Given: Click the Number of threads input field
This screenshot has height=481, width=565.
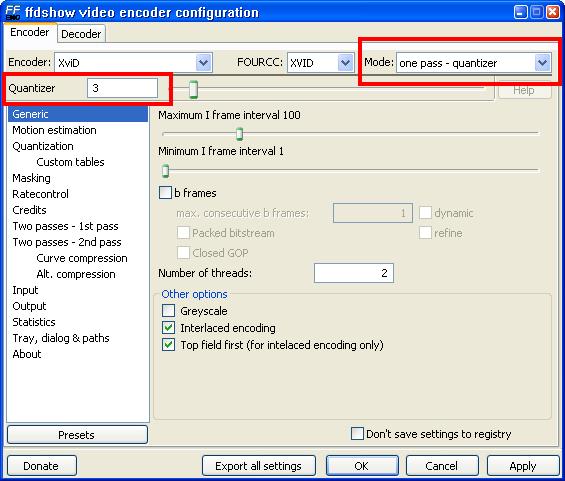Looking at the screenshot, I should 354,273.
